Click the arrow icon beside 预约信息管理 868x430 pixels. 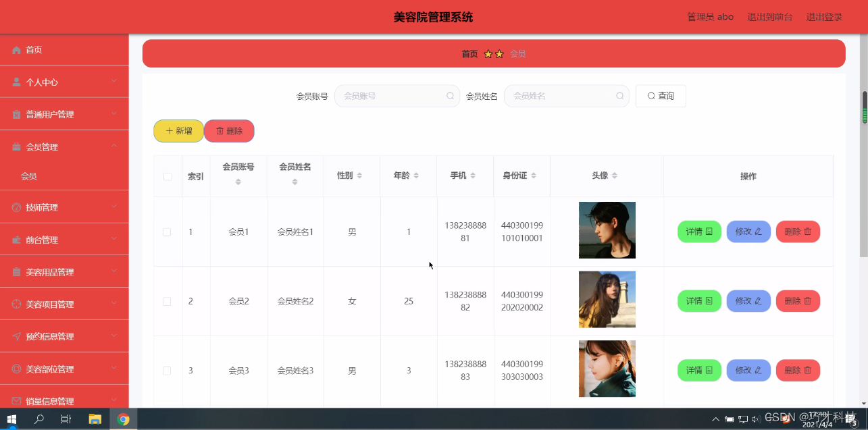17,336
